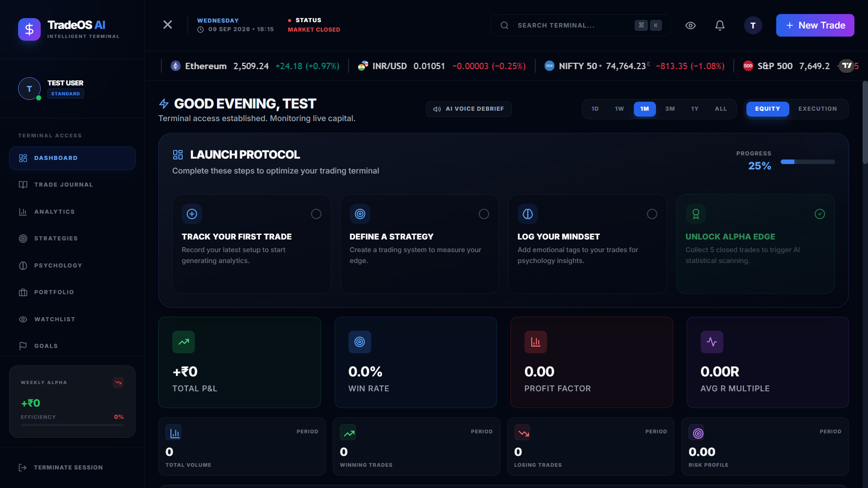Click the Winning Trades up-trend icon
Screen dimensions: 868x488
point(348,433)
